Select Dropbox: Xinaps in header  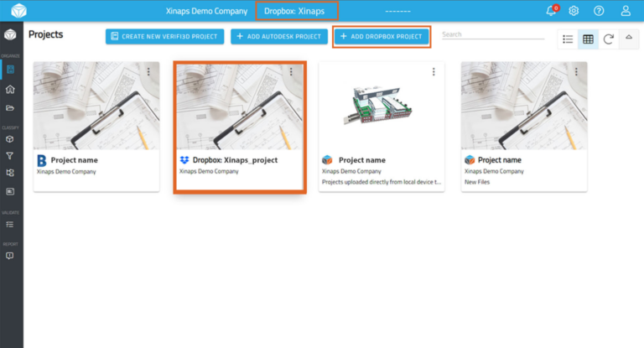294,11
